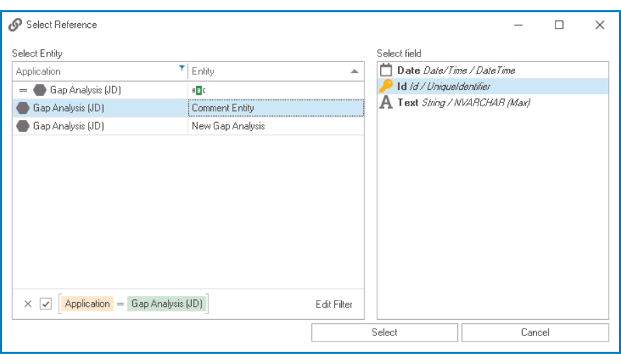Click the hexagon icon beside the Comment Entity row

pos(23,108)
